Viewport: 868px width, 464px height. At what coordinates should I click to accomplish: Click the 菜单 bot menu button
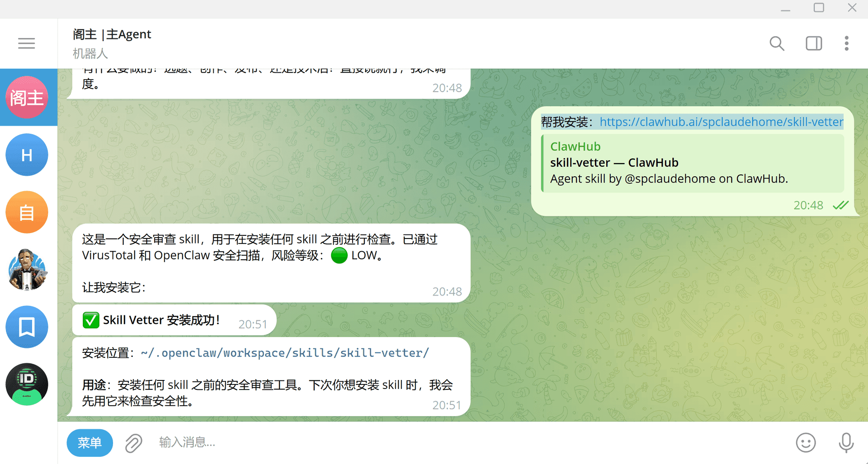[x=90, y=443]
